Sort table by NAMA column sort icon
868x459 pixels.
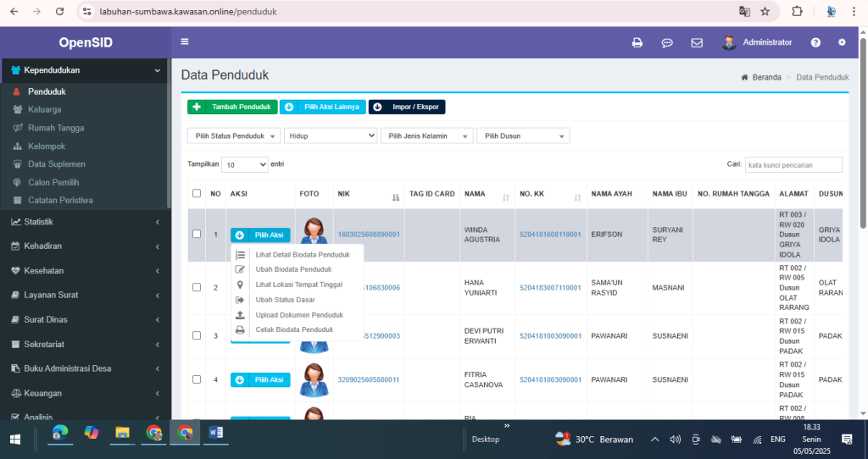click(x=505, y=197)
